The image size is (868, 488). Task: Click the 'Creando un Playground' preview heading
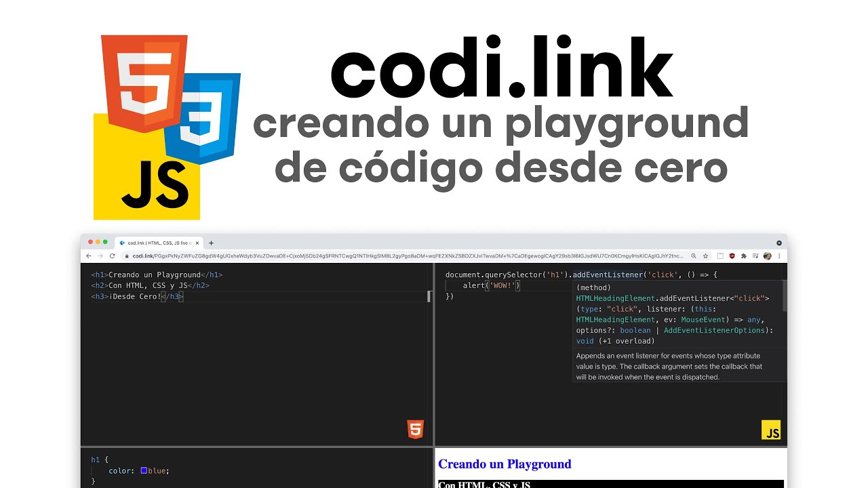[x=505, y=464]
